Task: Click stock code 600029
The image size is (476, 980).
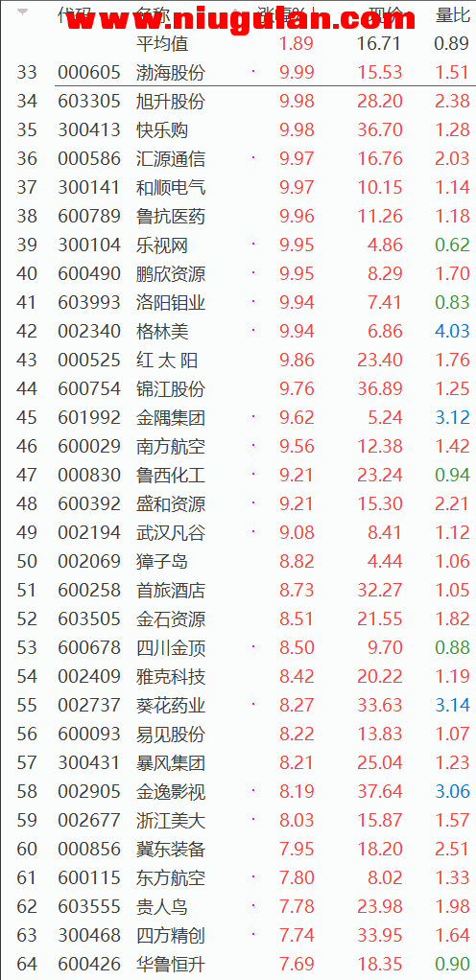Action: (x=89, y=446)
